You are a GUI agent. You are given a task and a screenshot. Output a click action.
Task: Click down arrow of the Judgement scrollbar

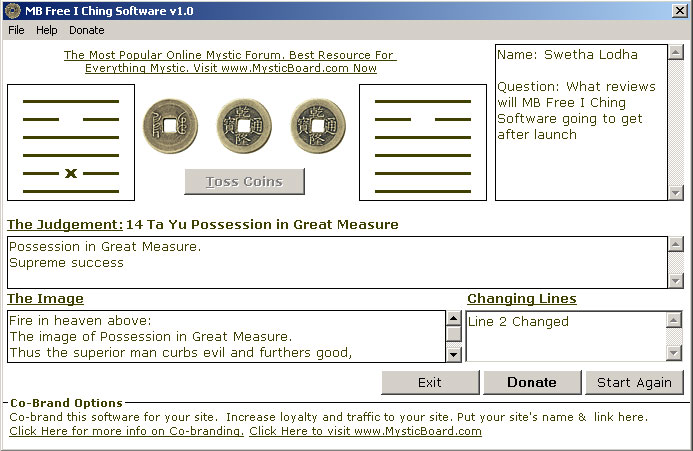676,281
